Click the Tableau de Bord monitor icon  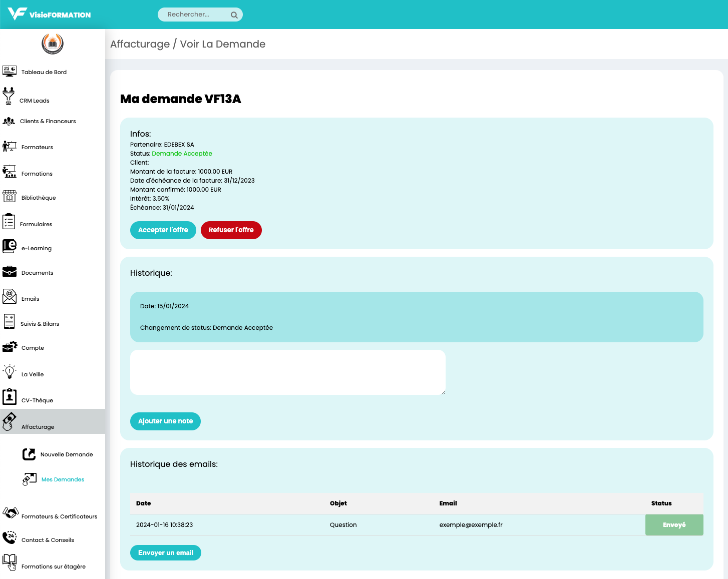pos(10,71)
